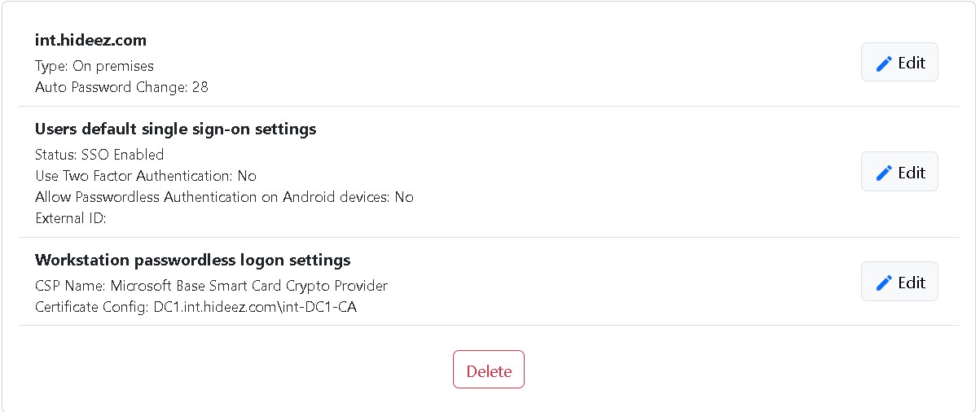Click the Allow Passwordless Authentication on Android line
The width and height of the screenshot is (980, 412).
tap(224, 197)
